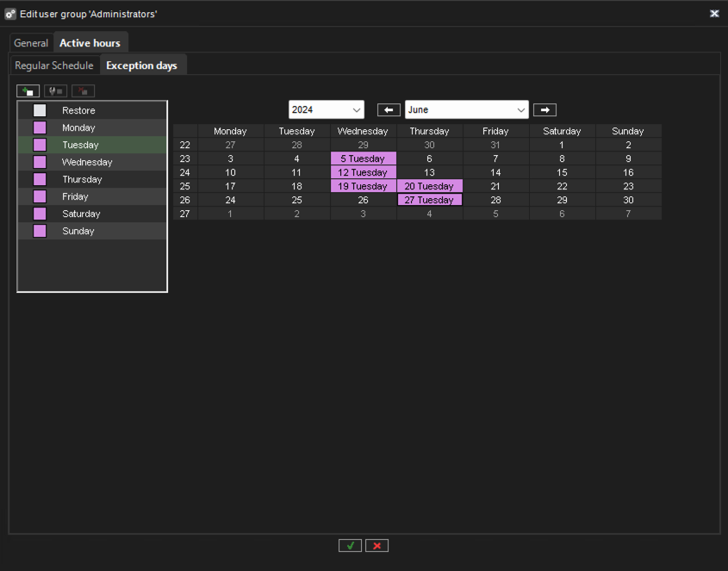Select the white Restore swatch

[40, 110]
